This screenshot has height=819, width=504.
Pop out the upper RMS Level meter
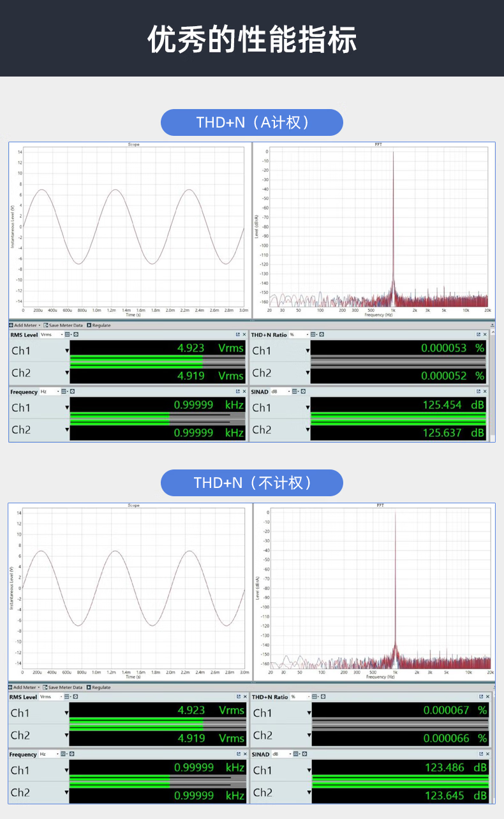(x=238, y=335)
